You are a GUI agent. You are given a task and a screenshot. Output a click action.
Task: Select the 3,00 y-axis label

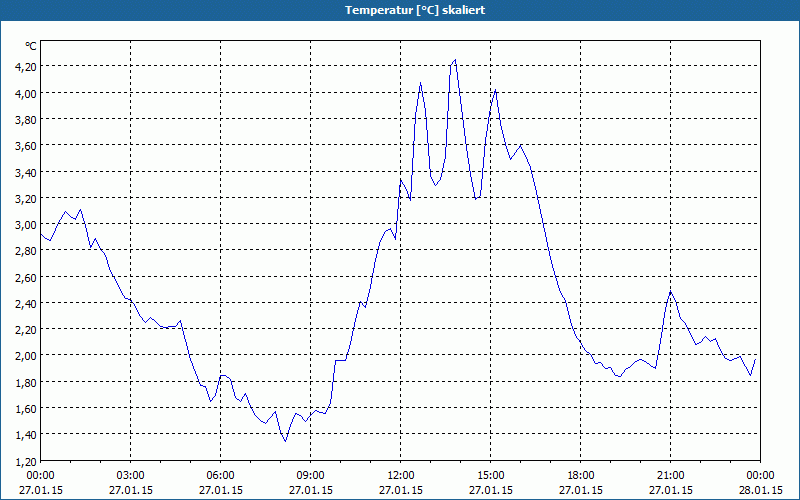click(26, 225)
